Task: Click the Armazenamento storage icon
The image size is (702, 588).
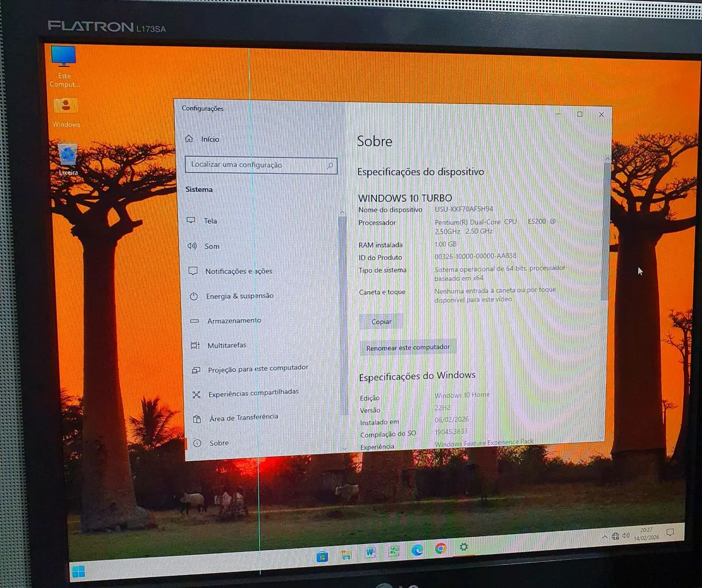Action: 195,321
